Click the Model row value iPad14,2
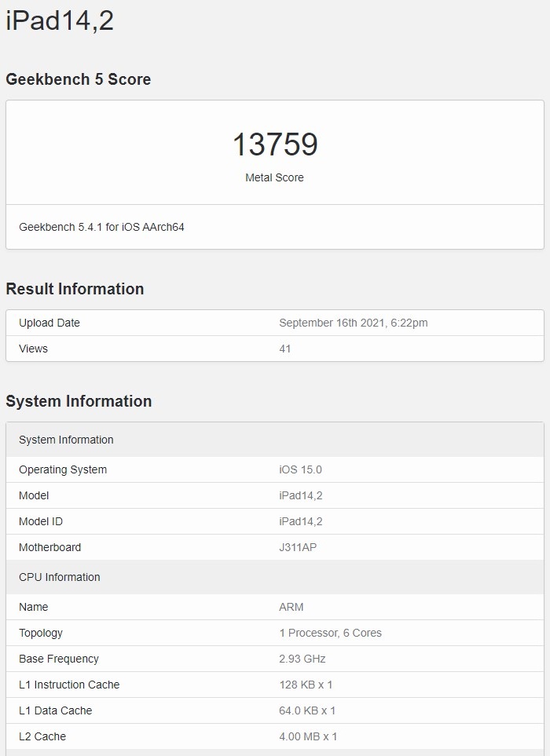Viewport: 550px width, 756px height. click(300, 495)
